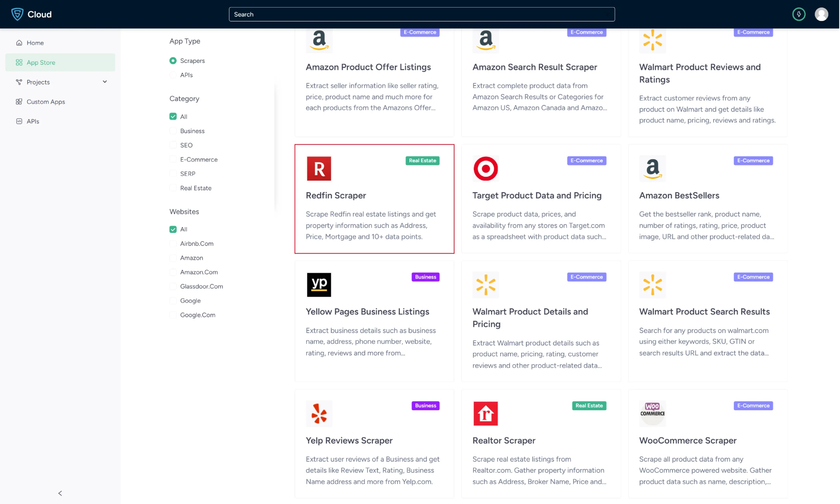Viewport: 840px width, 504px height.
Task: Open Amazon Search Result Scraper title
Action: 535,67
